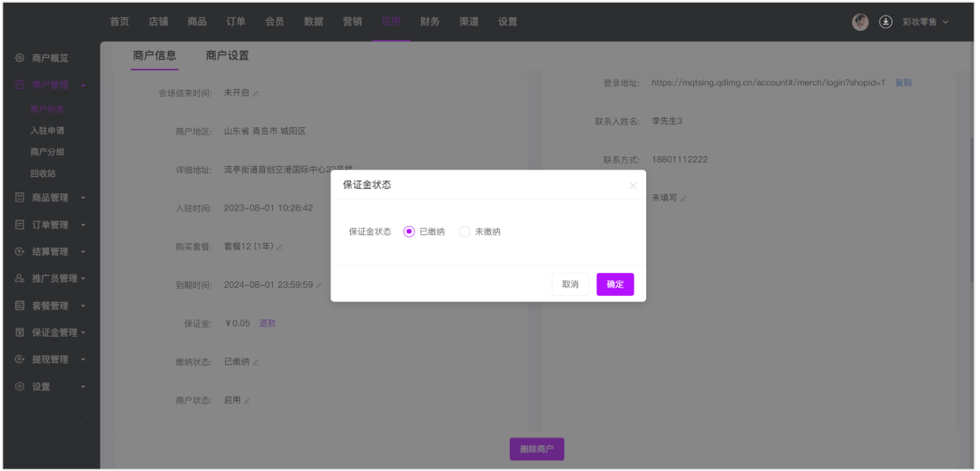Open the 彩妆零售 account dropdown
The image size is (980, 471).
point(926,22)
